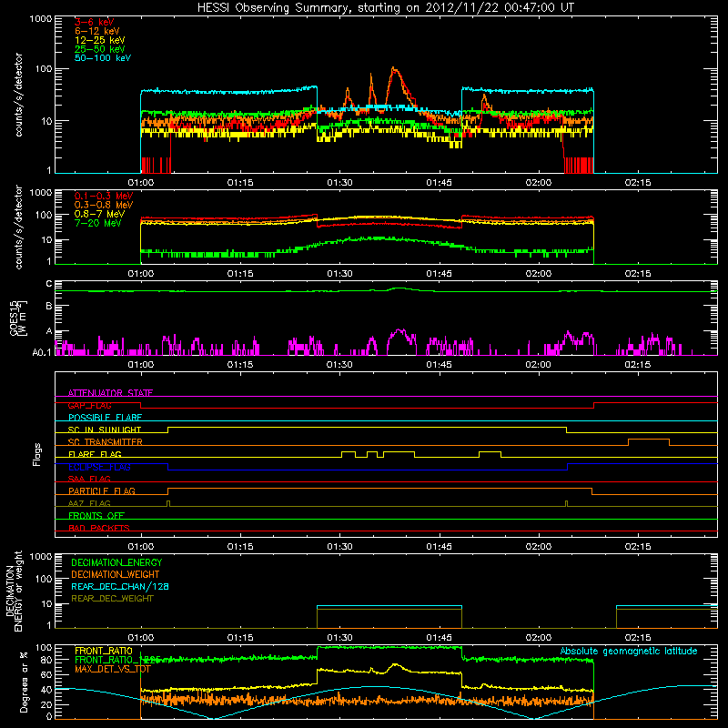Viewport: 728px width, 728px height.
Task: Click the 0.8-7 MeV legend entry
Action: coord(100,214)
